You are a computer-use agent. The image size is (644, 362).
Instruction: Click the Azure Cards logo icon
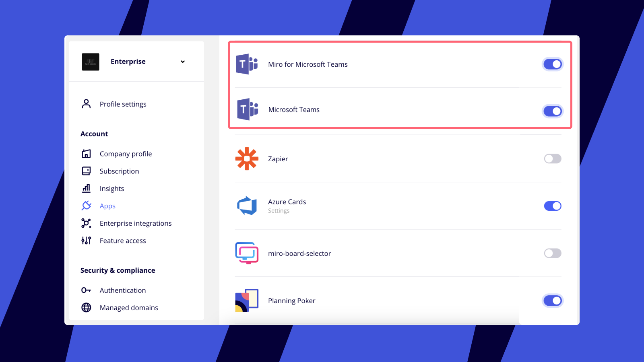pos(247,206)
